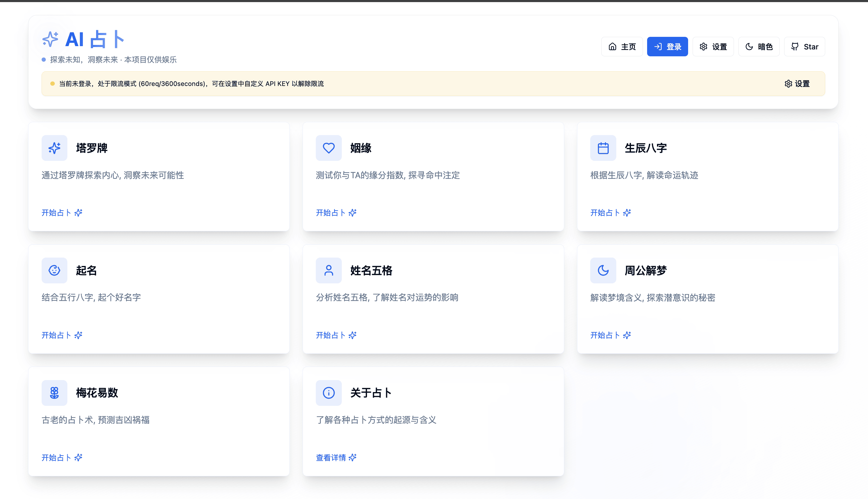Click the flower icon on 梅花易数 card
Screen dimensions: 868x499
pos(54,393)
